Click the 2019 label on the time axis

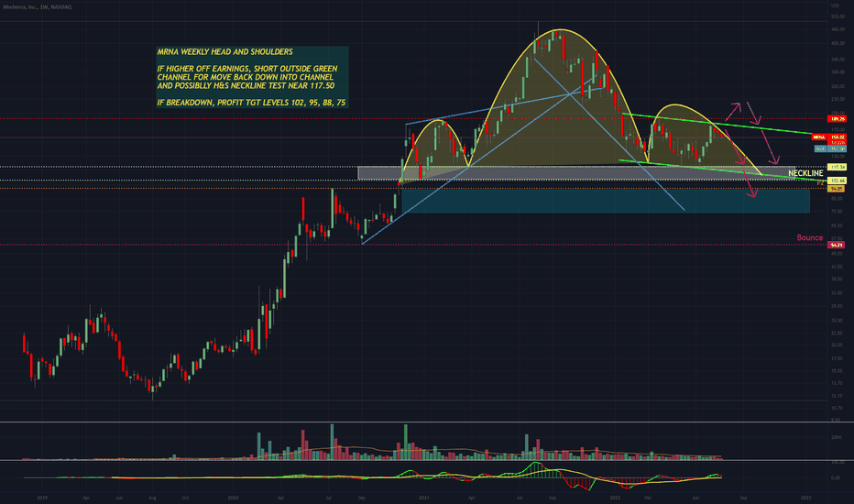click(42, 498)
